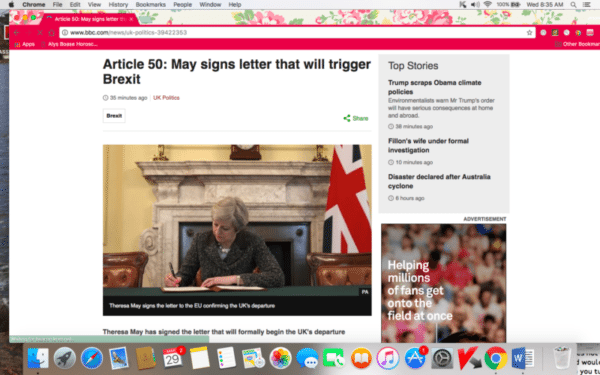Open Disaster declared after Australia cyclone story
600x375 pixels.
tap(439, 181)
